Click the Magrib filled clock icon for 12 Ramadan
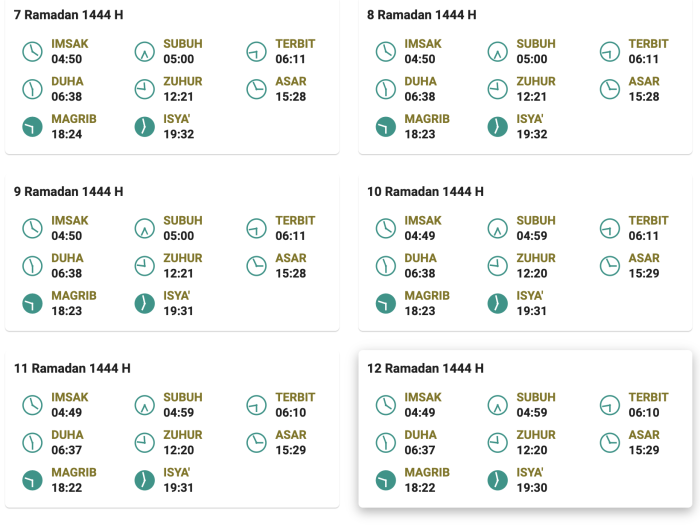Viewport: 700px width, 526px height. (386, 480)
